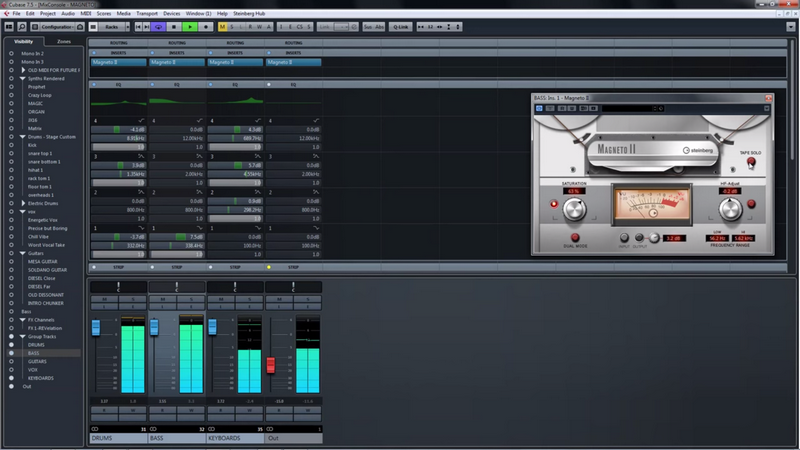Click the go to previous marker transport icon

coord(138,27)
